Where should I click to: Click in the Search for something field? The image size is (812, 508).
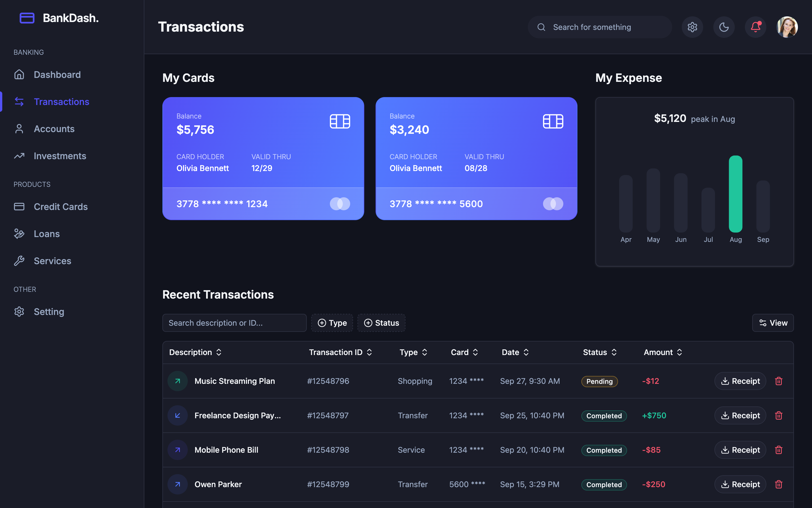coord(600,27)
